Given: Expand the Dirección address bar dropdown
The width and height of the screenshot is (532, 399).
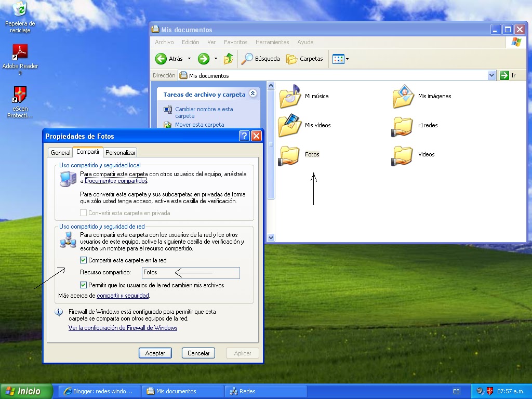Looking at the screenshot, I should tap(491, 75).
